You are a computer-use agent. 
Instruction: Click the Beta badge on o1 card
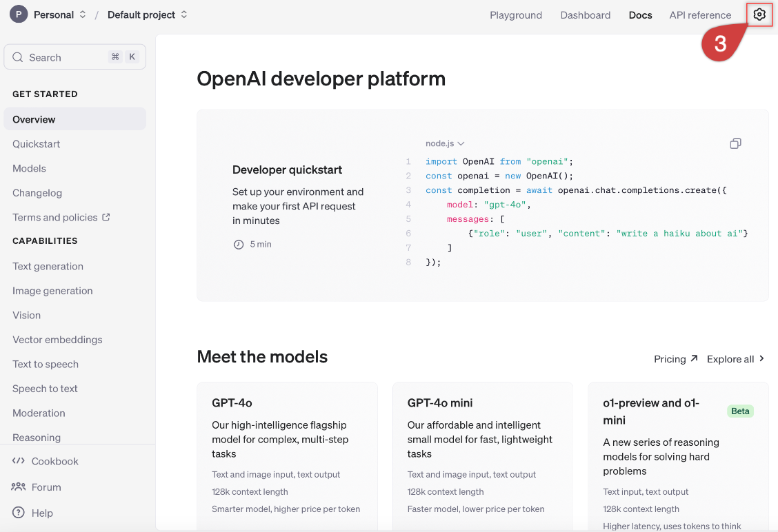(x=740, y=411)
